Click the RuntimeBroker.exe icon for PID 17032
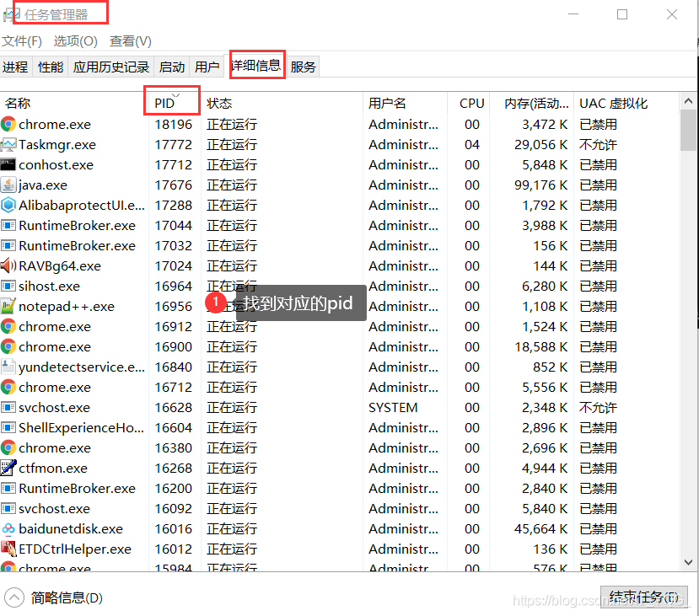Screen dimensions: 699x616 pos(8,245)
